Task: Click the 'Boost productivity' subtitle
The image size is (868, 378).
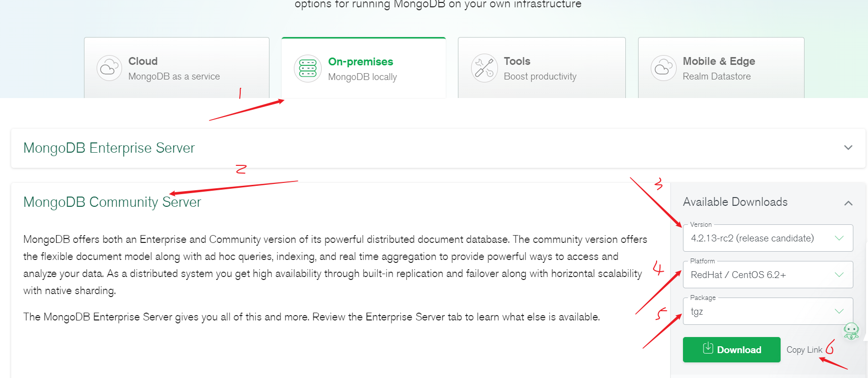Action: [x=540, y=77]
